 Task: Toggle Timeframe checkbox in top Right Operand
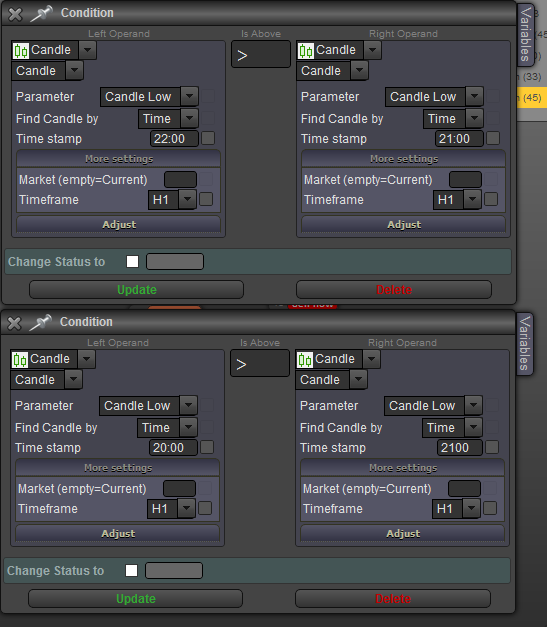coord(491,199)
